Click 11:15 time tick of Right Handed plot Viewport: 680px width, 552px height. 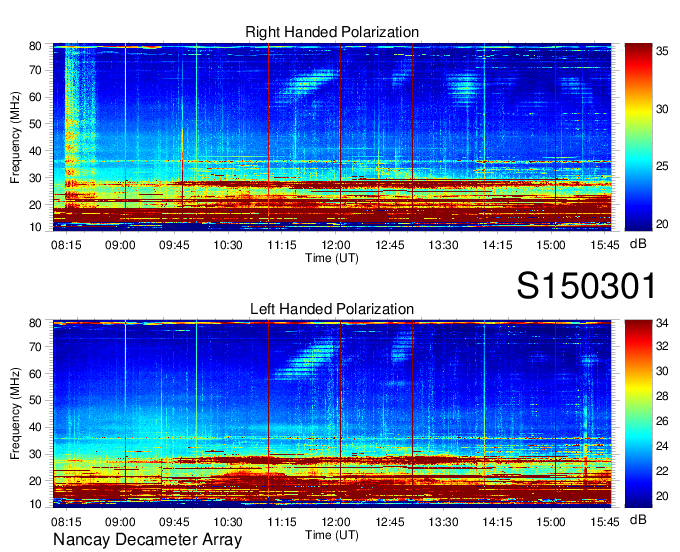pyautogui.click(x=282, y=245)
